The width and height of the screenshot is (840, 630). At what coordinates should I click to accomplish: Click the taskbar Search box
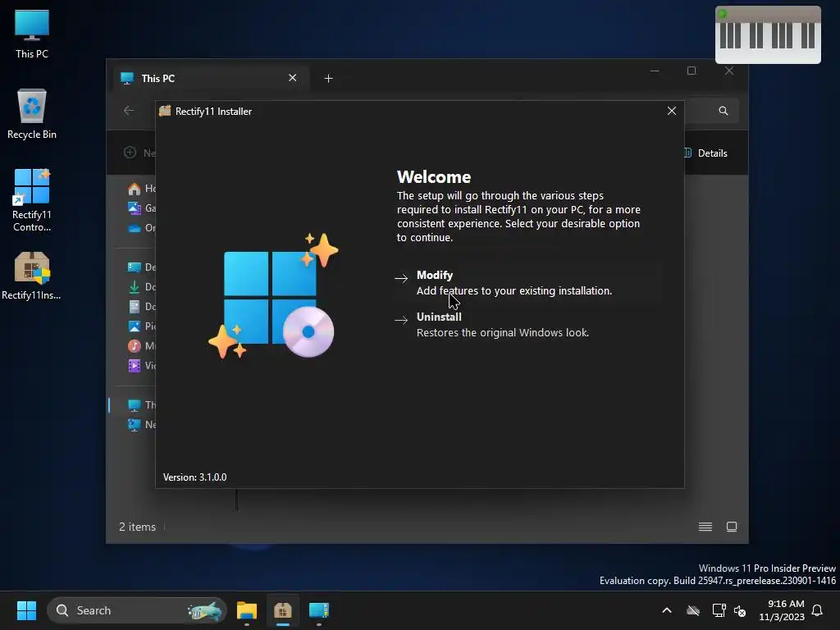(x=137, y=610)
